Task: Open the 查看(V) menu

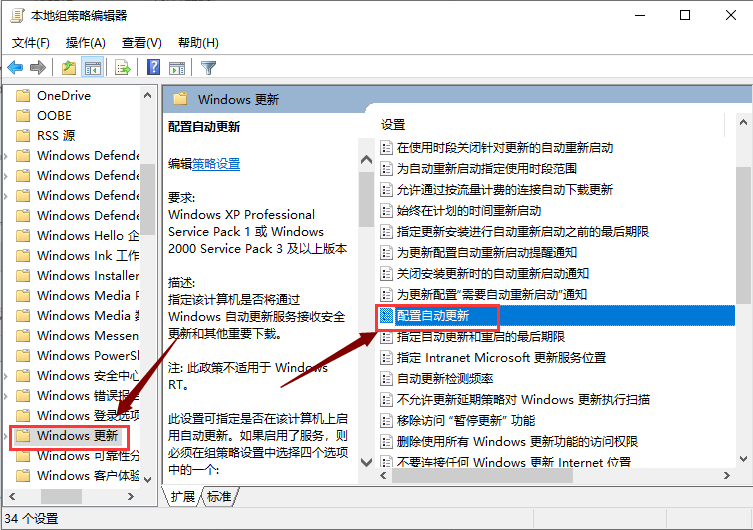Action: [142, 43]
